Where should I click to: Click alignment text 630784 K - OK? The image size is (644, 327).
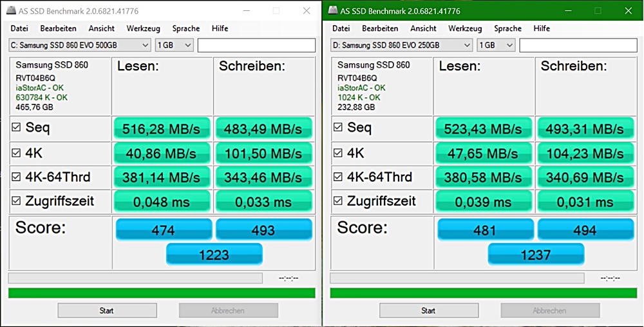coord(41,97)
